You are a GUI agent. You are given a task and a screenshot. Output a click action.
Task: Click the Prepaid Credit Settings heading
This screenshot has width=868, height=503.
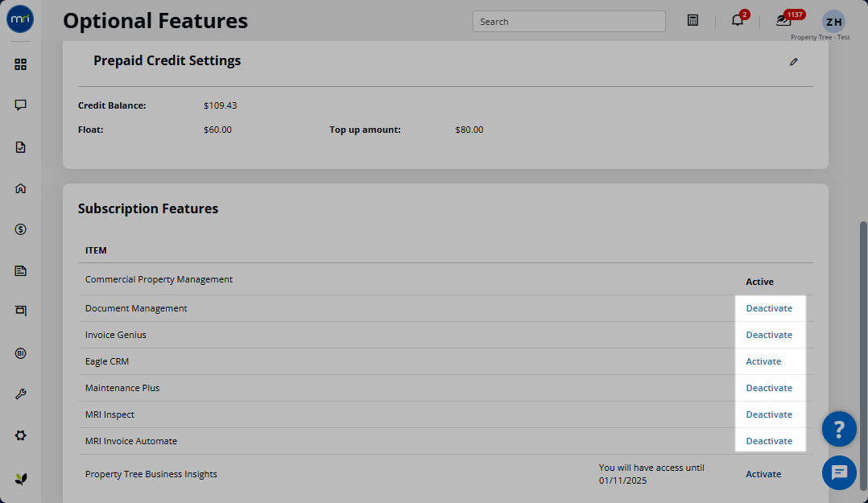click(x=167, y=60)
